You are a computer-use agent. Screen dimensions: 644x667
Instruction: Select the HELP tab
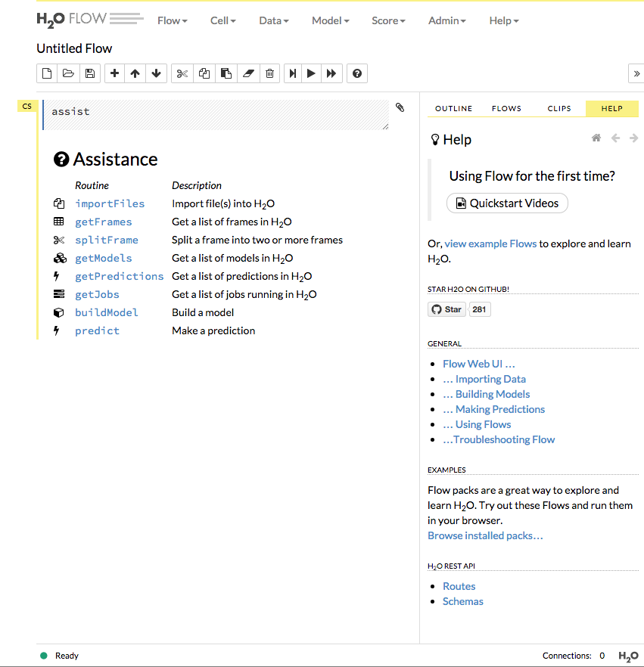pos(612,108)
